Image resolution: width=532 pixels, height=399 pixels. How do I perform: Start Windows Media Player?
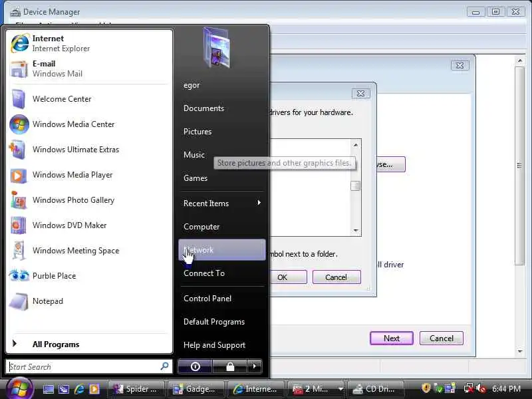[89, 175]
